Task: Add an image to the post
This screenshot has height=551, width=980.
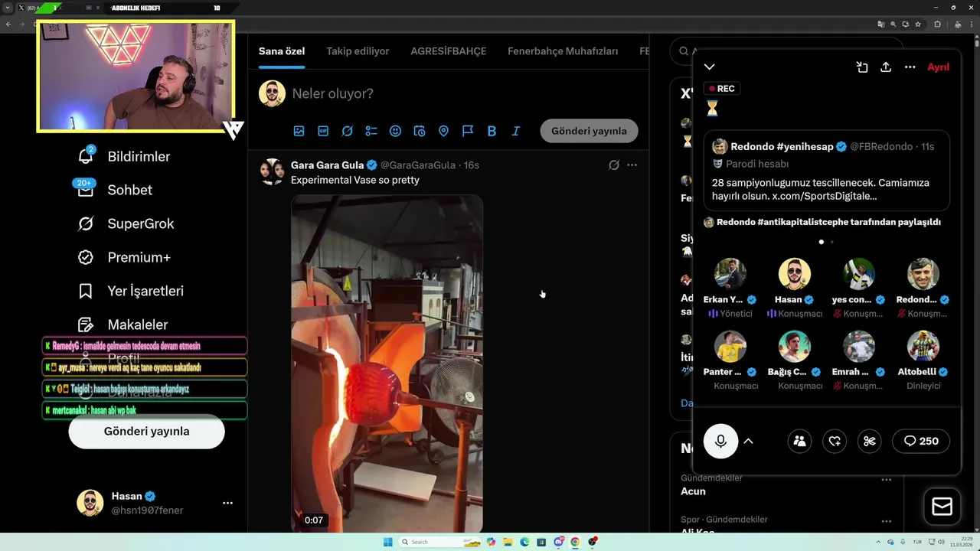Action: [299, 131]
